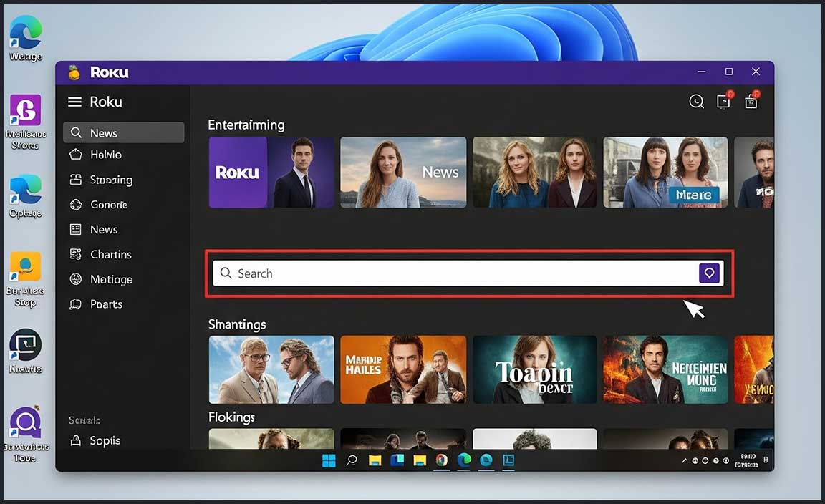Open the notifications icon with red badge
Screen dimensions: 825x504
tap(725, 100)
